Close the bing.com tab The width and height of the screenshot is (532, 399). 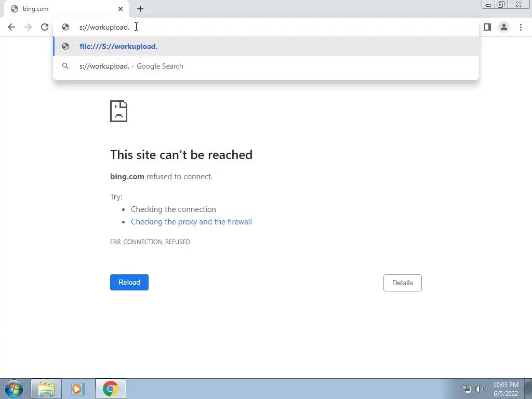click(121, 9)
